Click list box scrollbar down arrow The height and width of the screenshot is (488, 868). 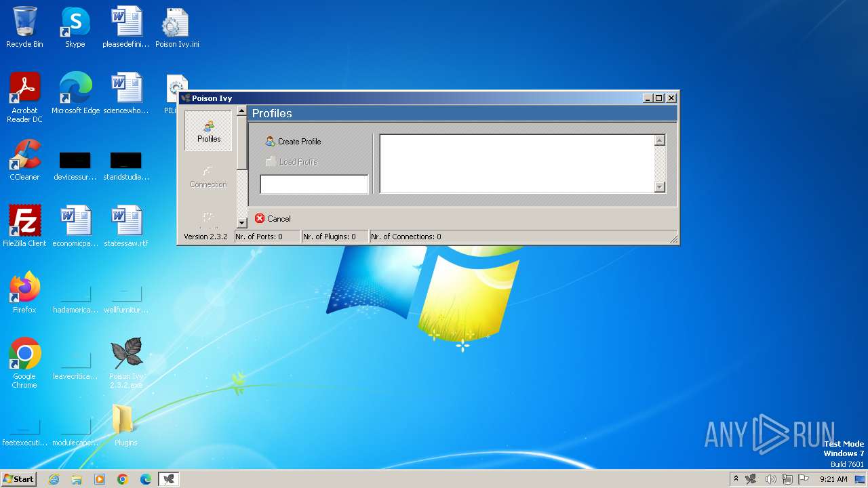pos(659,187)
